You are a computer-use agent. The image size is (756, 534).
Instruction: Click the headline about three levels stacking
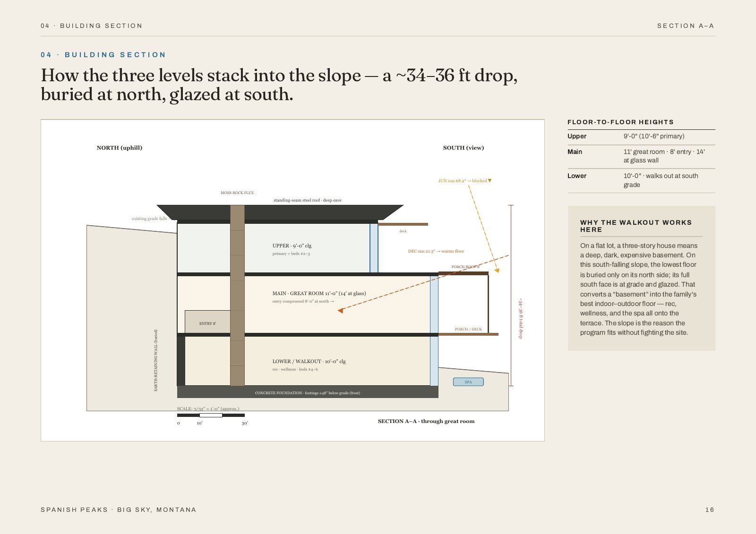tap(279, 85)
